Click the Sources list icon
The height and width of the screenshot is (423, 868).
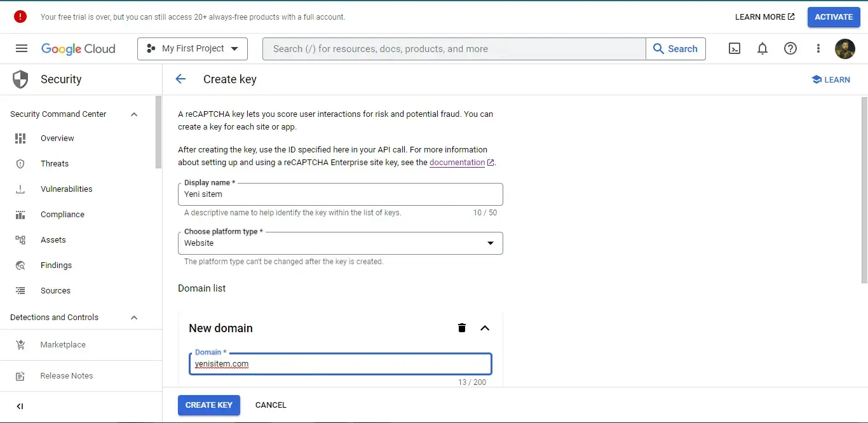pos(20,291)
